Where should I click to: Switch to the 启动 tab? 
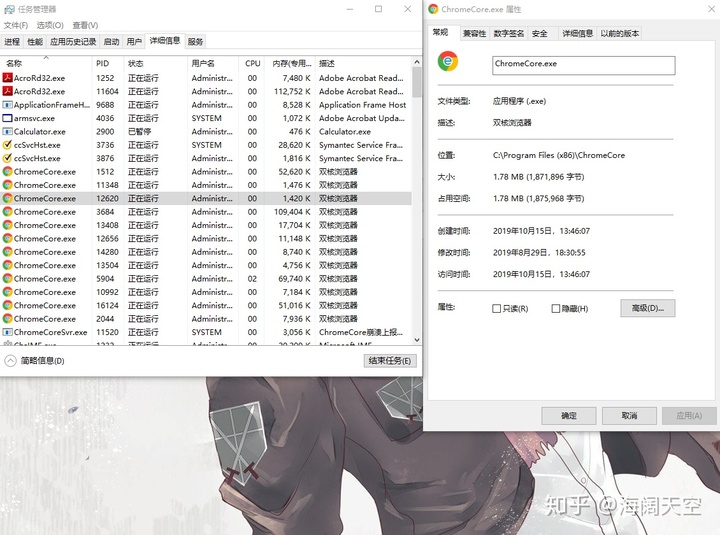(x=112, y=42)
